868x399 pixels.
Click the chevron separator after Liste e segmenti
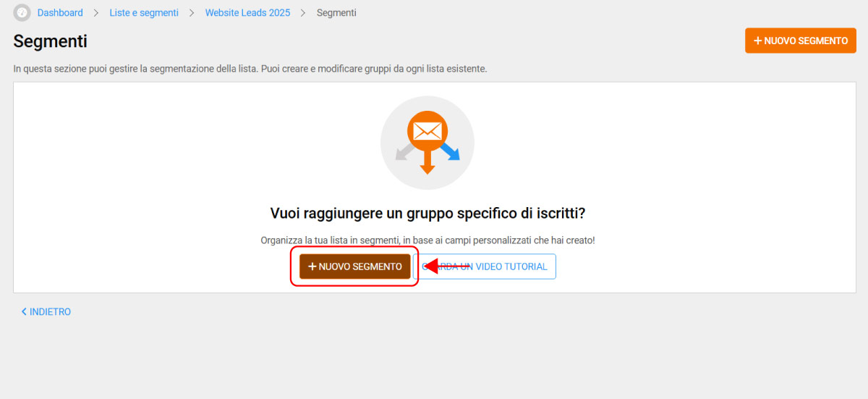(x=192, y=13)
